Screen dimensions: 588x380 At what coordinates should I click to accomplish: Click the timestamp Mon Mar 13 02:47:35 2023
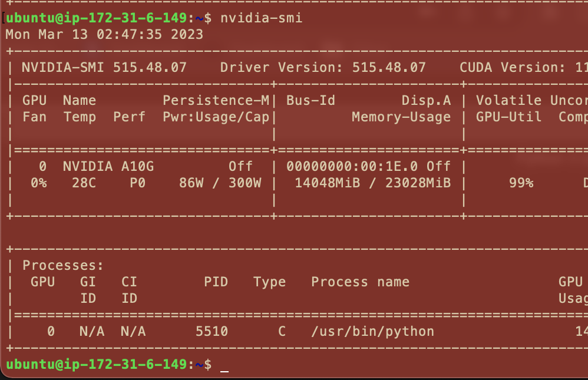(x=104, y=34)
